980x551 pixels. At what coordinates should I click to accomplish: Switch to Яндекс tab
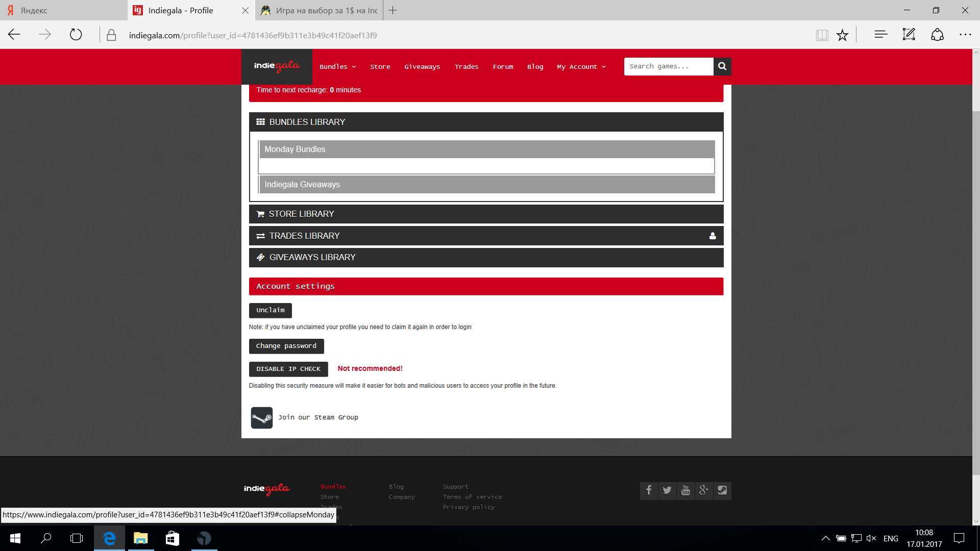point(63,10)
